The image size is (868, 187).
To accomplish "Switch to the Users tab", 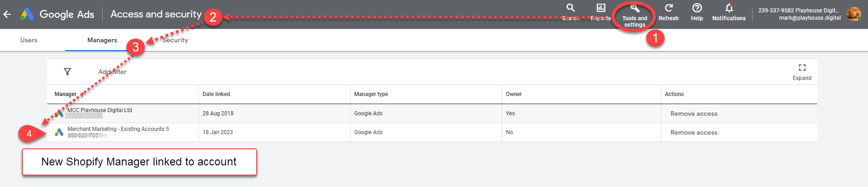I will pos(29,40).
